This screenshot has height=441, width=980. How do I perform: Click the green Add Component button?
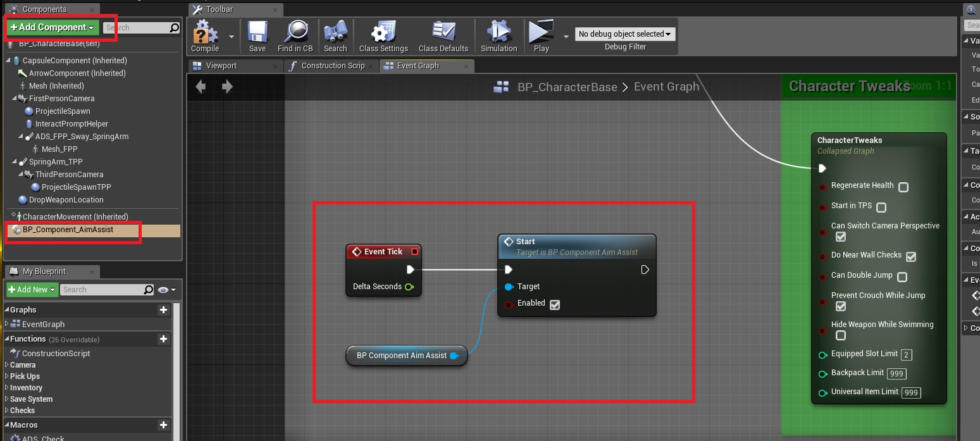click(53, 27)
